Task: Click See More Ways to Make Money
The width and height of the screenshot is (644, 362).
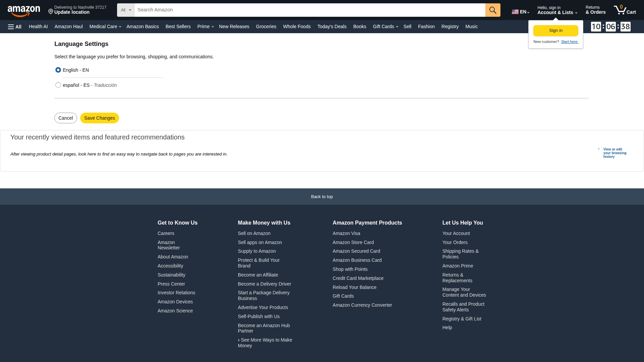Action: pos(265,343)
